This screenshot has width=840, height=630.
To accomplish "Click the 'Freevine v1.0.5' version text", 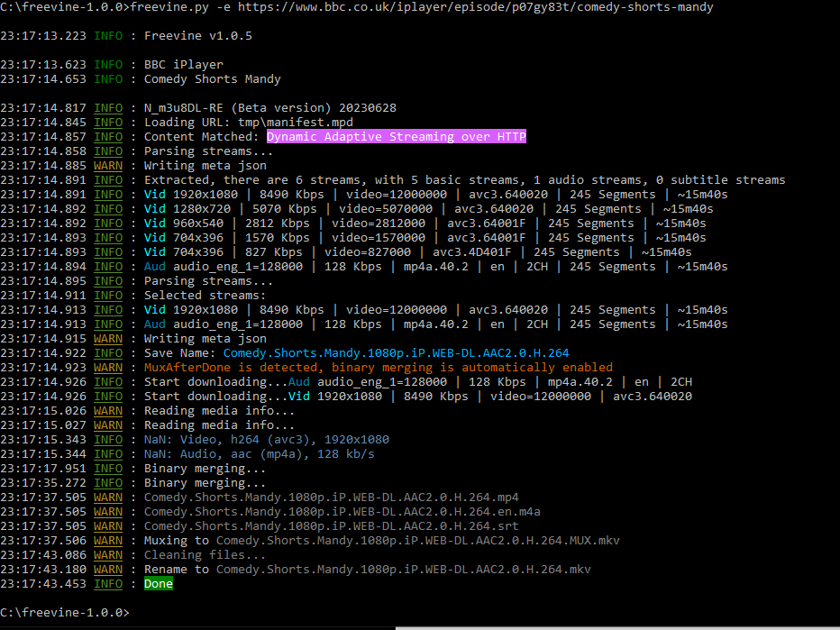I will [x=197, y=36].
